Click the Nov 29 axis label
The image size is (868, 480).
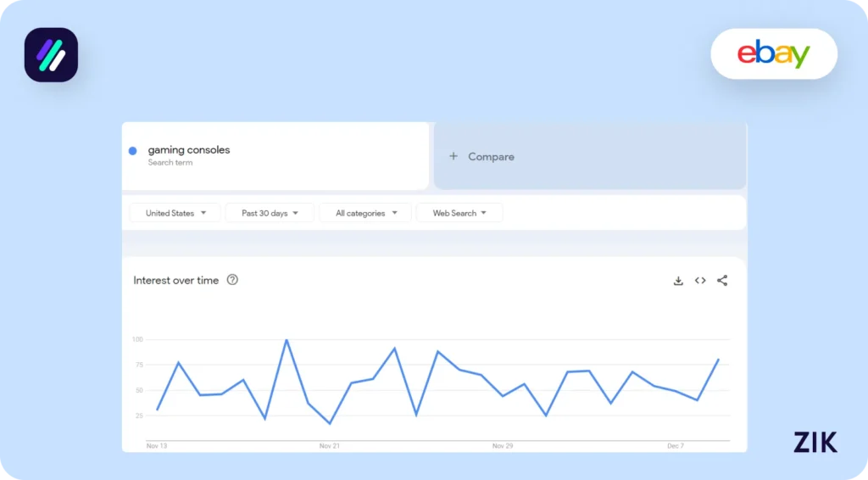(x=503, y=446)
